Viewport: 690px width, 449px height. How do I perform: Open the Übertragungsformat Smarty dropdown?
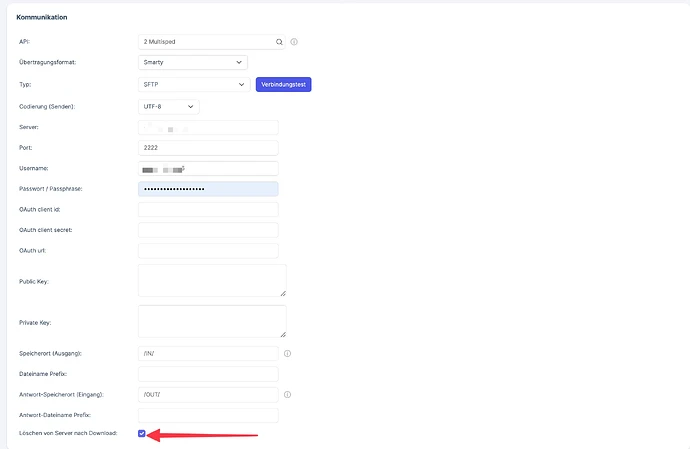193,63
